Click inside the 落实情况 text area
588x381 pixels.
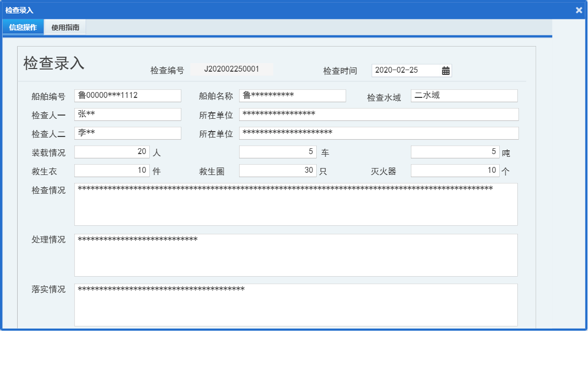[296, 305]
